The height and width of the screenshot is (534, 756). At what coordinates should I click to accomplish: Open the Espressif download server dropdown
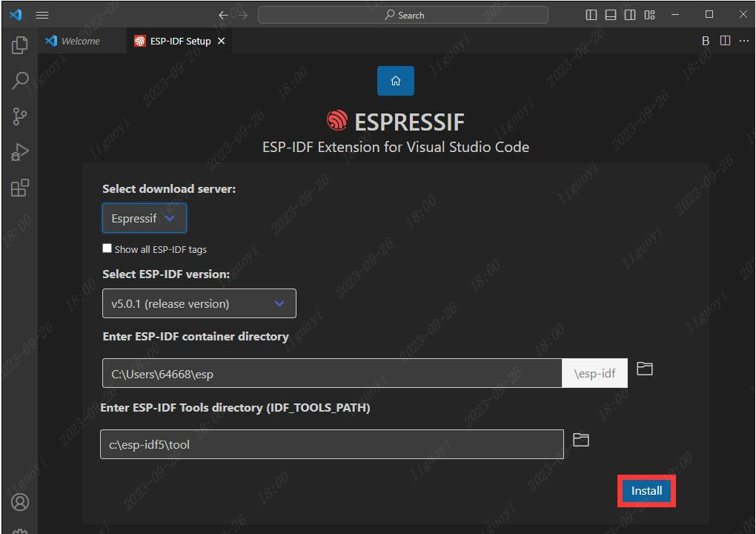[145, 218]
